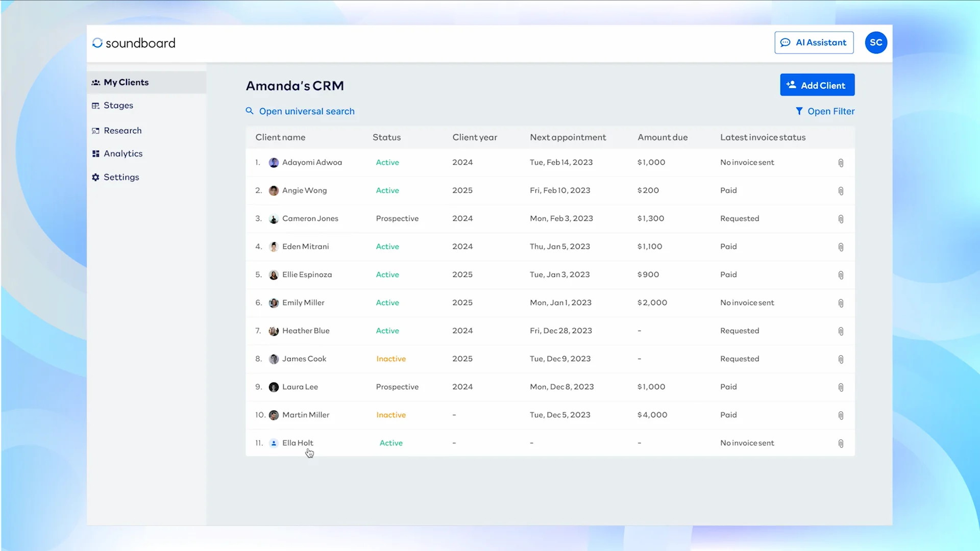
Task: Open client Martin Miller's name
Action: (x=305, y=415)
